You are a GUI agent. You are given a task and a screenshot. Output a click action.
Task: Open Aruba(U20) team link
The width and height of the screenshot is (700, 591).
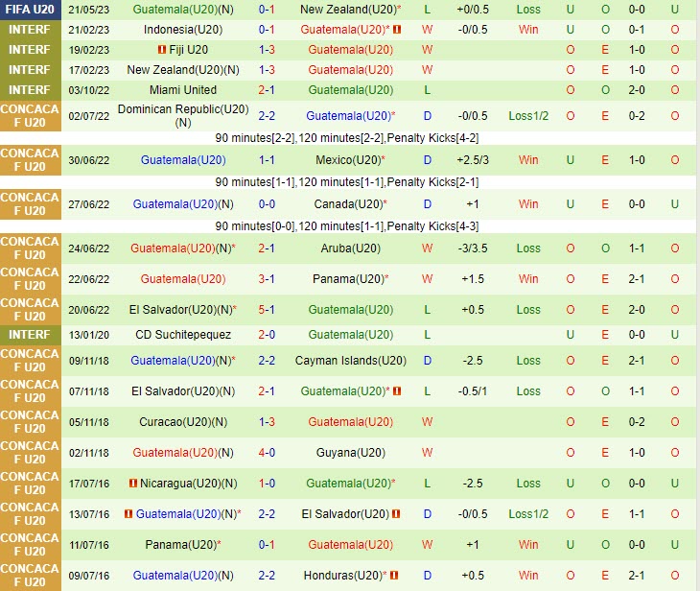coord(350,248)
